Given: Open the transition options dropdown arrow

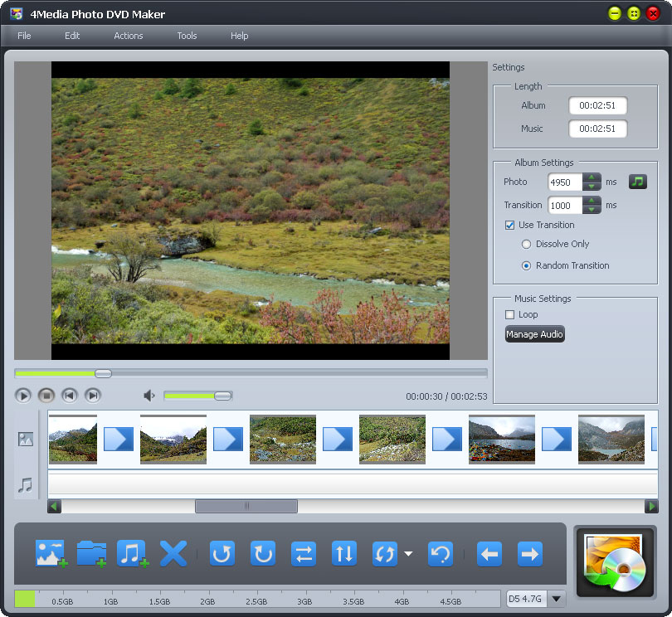Looking at the screenshot, I should coord(408,554).
